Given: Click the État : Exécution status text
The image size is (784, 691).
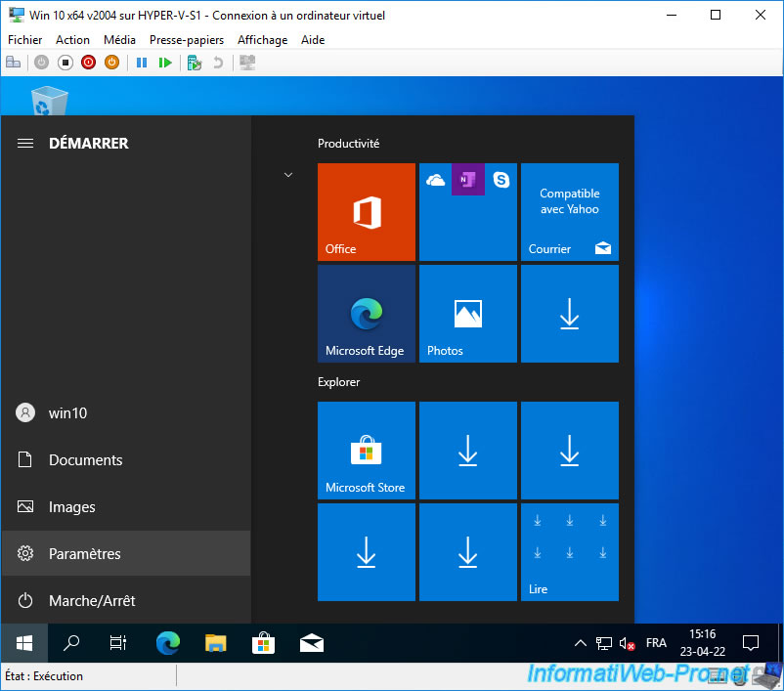Looking at the screenshot, I should (44, 676).
